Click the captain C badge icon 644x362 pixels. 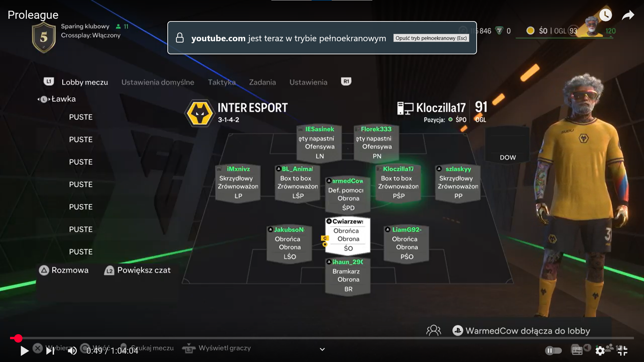pos(324,238)
